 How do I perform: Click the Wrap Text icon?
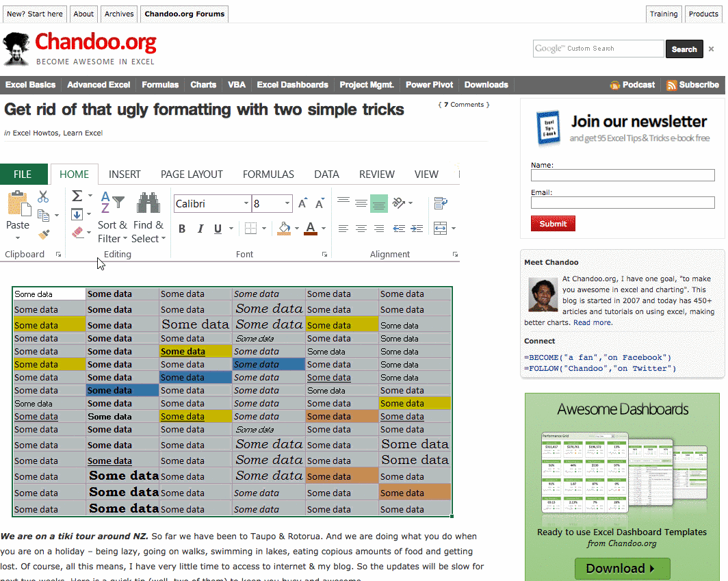pyautogui.click(x=441, y=203)
